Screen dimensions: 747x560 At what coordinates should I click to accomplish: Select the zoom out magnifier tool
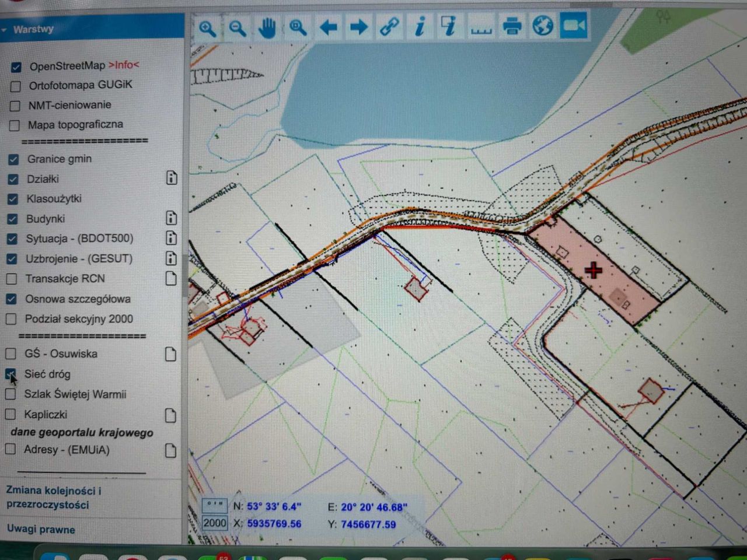click(238, 27)
